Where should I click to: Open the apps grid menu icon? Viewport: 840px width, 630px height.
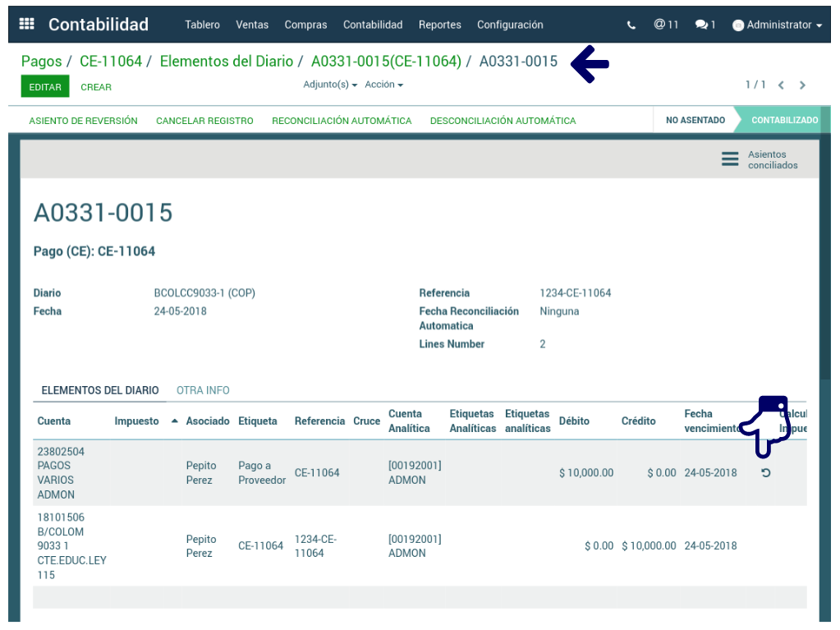[26, 25]
